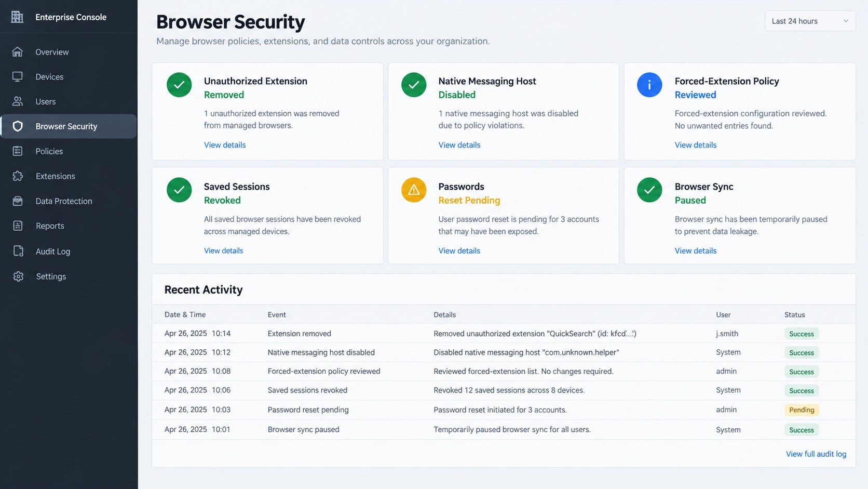Click "Revoked 12 saved sessions across 8 devices."

click(509, 390)
